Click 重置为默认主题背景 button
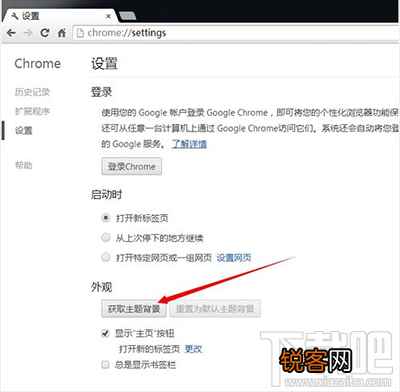Viewport: 400px width, 392px height. (215, 309)
